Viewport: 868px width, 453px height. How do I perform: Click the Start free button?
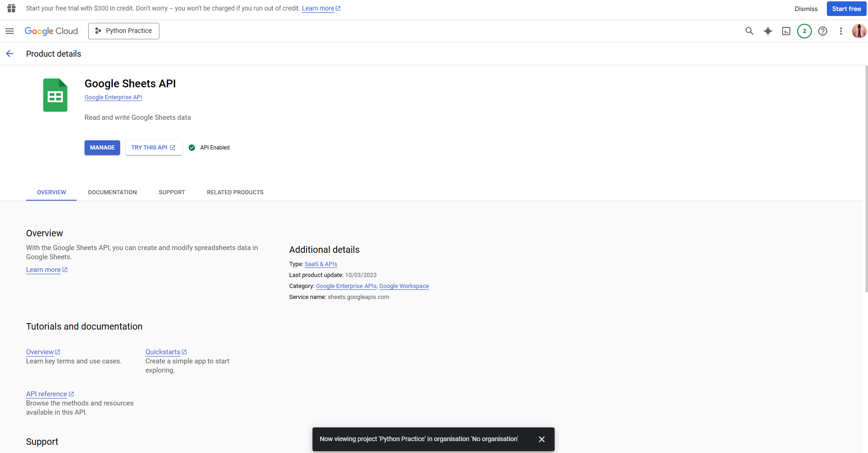847,9
